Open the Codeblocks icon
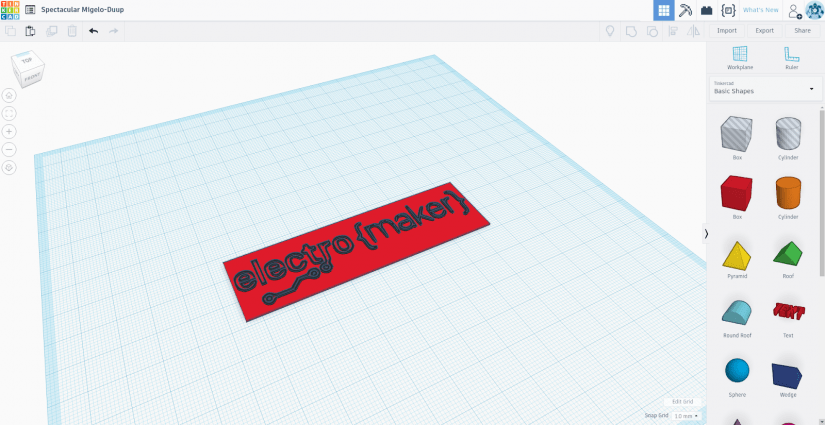This screenshot has height=425, width=825. 728,10
